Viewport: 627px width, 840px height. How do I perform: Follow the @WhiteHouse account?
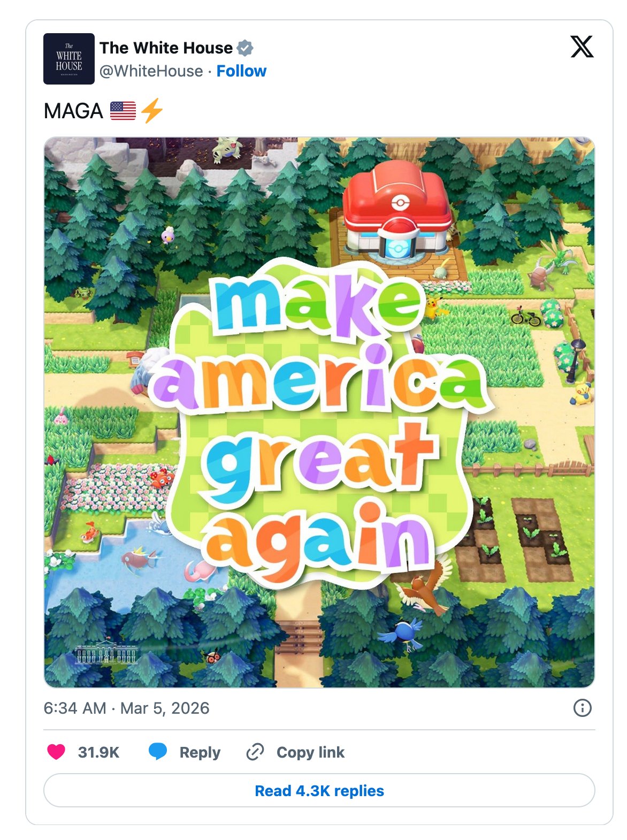(241, 71)
